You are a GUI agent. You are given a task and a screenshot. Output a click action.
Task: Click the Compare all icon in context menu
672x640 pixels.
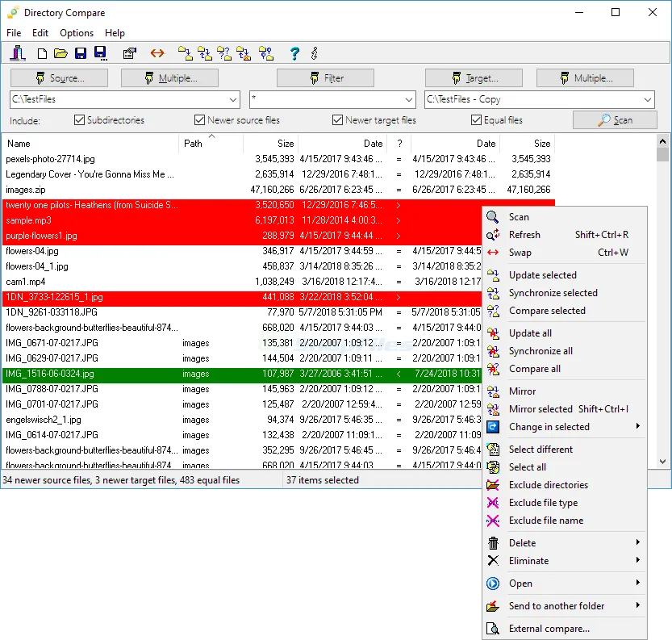[493, 369]
